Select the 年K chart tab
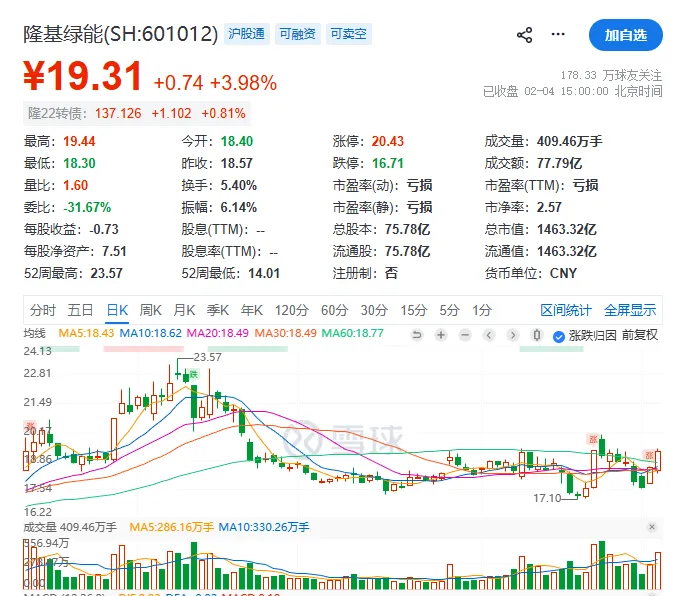This screenshot has height=596, width=683. [251, 310]
